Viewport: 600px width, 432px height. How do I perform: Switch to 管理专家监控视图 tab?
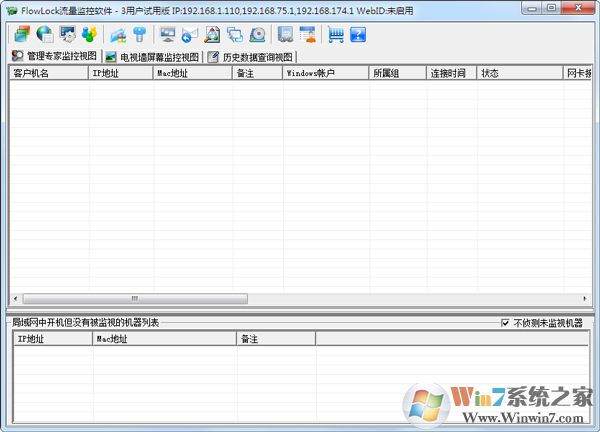click(x=54, y=56)
